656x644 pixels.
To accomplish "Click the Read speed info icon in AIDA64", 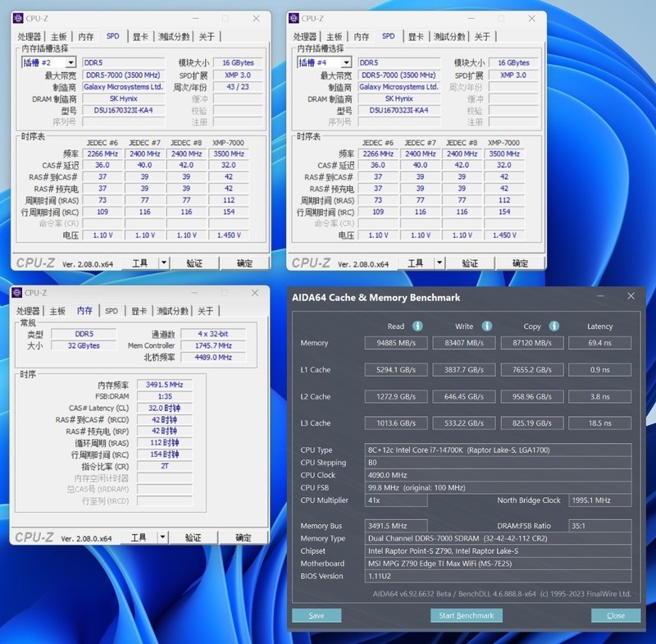I will [417, 326].
